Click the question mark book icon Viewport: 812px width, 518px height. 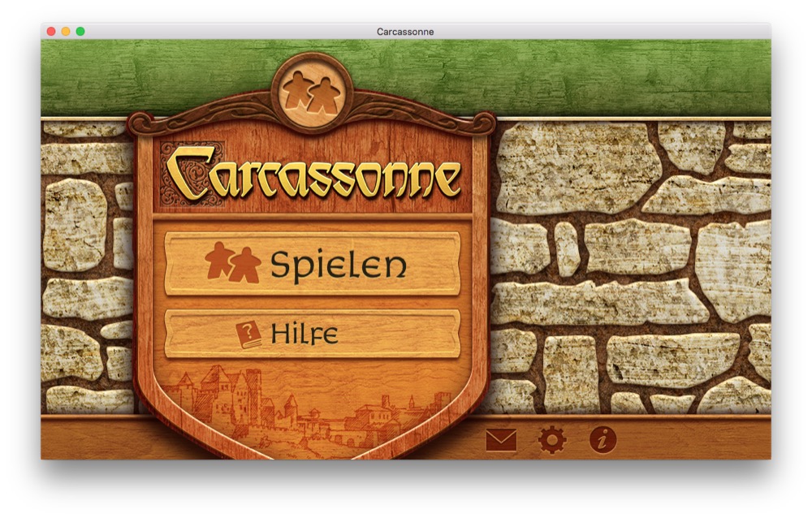[248, 334]
